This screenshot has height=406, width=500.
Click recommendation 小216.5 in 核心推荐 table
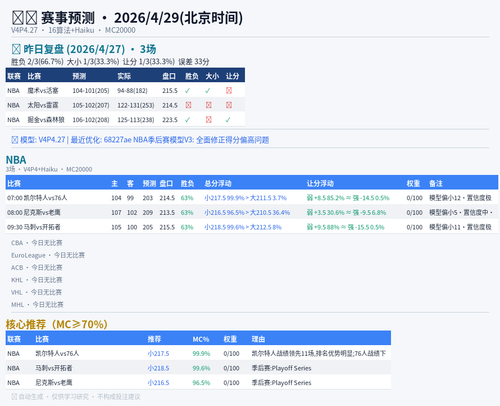pos(159,383)
